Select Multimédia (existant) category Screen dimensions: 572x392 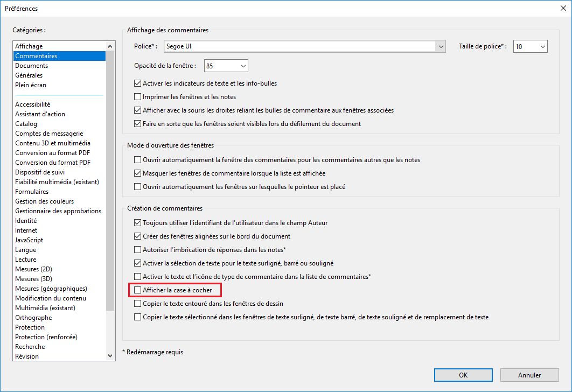59,308
